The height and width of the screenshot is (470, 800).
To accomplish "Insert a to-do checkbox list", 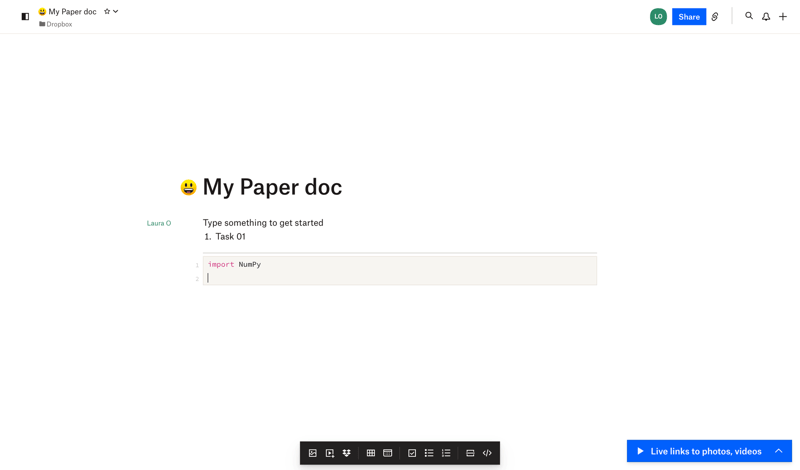I will (412, 453).
